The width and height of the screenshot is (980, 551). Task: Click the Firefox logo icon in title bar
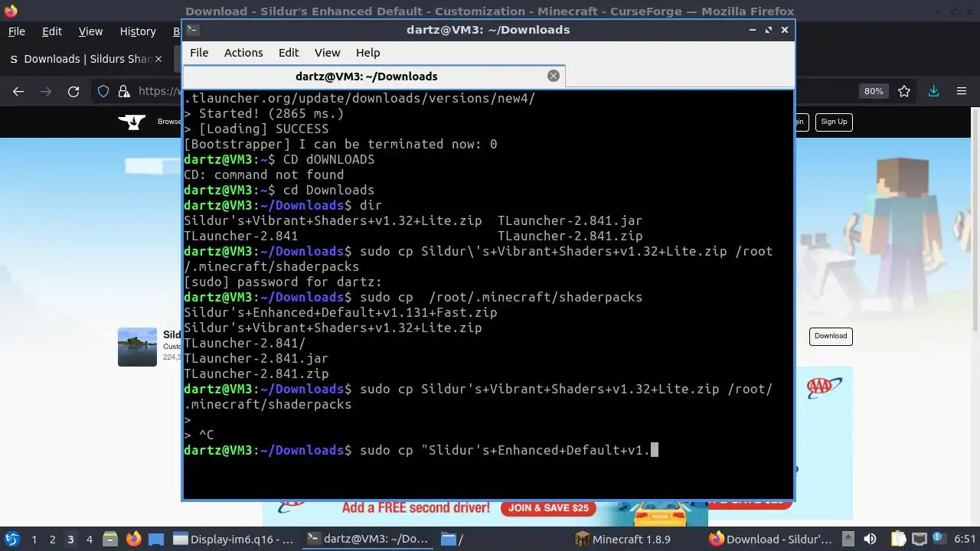[11, 11]
